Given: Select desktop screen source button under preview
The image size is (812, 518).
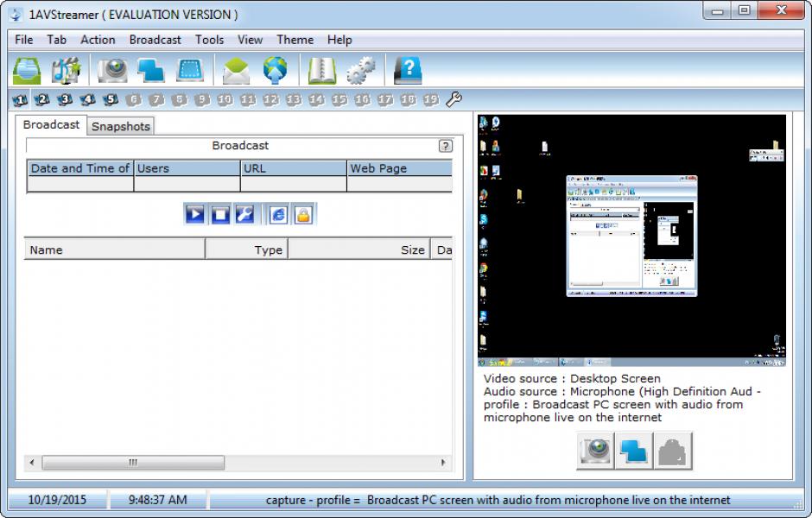Looking at the screenshot, I should [x=634, y=452].
